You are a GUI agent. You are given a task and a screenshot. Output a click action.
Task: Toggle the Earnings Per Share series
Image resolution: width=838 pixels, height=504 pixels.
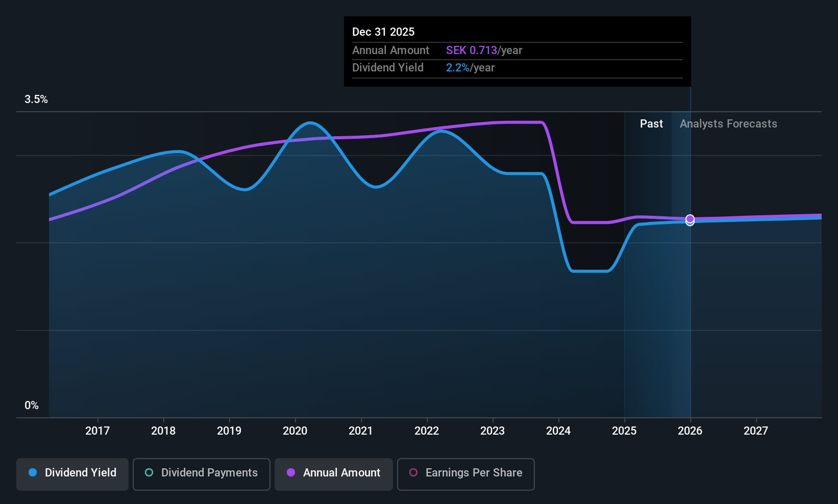point(465,474)
